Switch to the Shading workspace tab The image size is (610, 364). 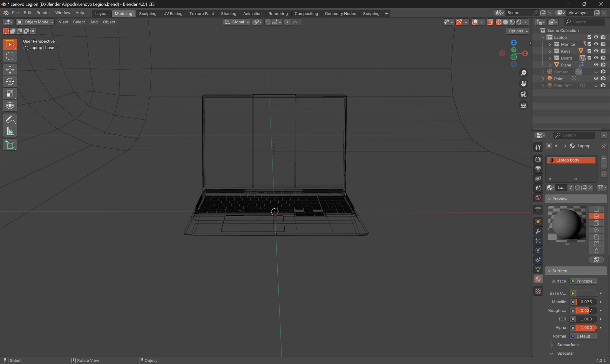pyautogui.click(x=228, y=13)
